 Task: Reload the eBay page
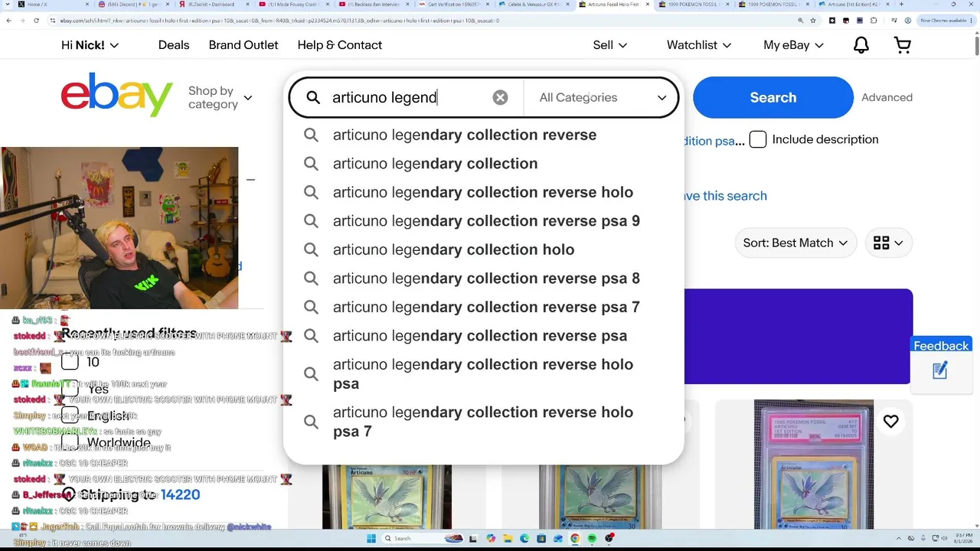[x=36, y=20]
